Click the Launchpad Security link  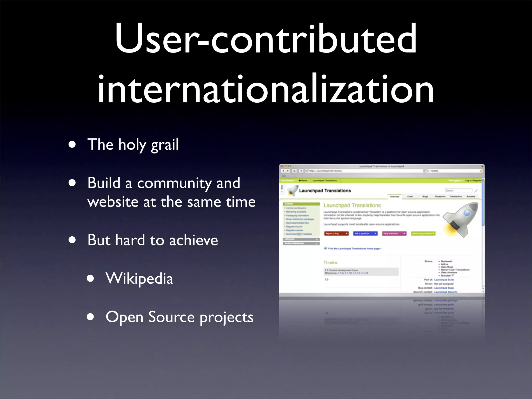click(x=445, y=292)
